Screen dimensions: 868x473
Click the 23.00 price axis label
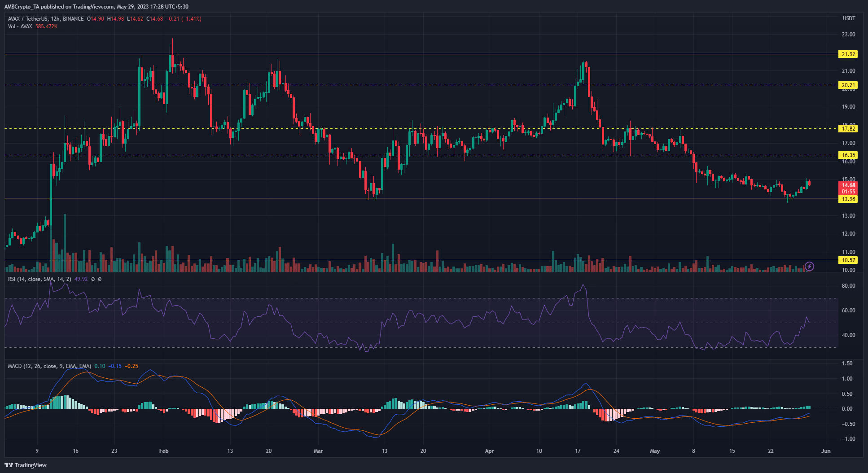848,35
